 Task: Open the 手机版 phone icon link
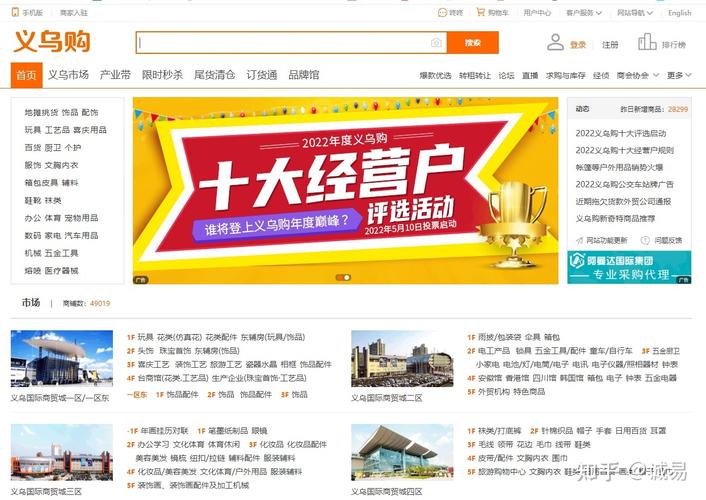[15, 12]
